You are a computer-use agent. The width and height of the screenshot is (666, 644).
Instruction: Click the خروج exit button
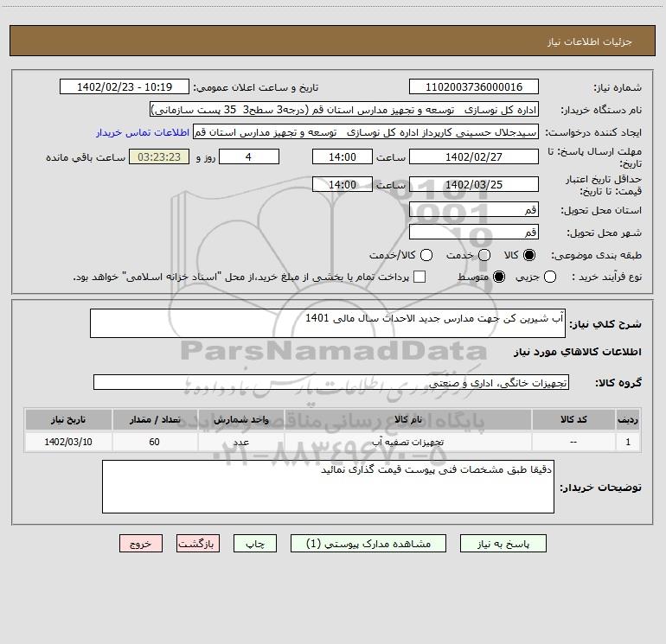tap(141, 544)
